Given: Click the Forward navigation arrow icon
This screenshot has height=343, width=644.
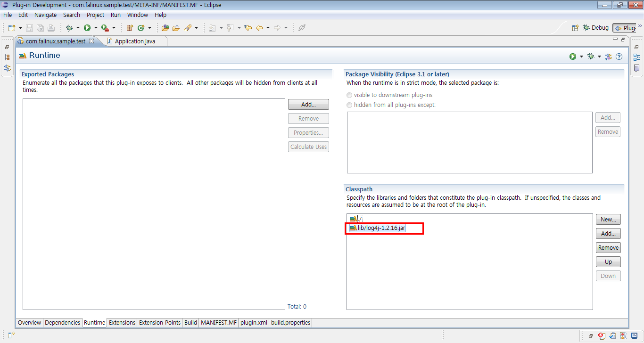Looking at the screenshot, I should coord(277,28).
